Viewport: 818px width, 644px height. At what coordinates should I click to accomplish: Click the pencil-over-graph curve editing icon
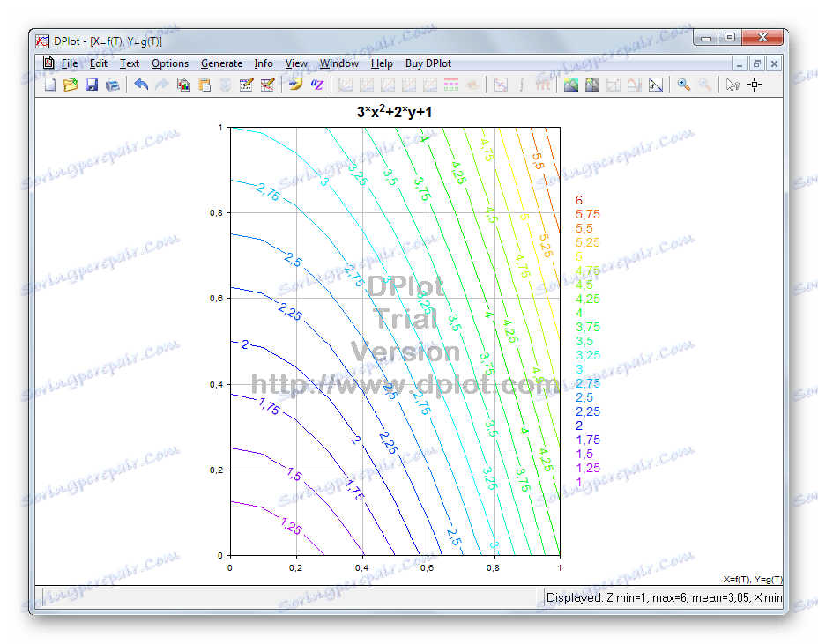268,85
